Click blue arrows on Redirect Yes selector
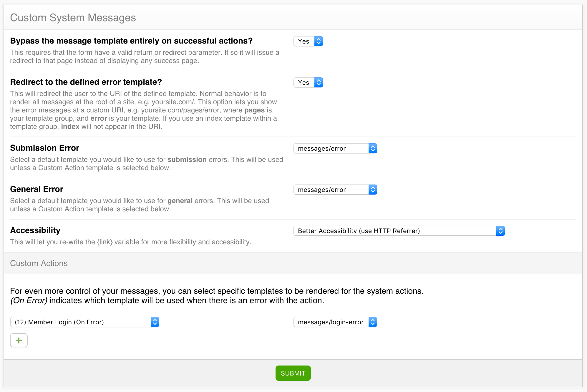The width and height of the screenshot is (587, 392). (319, 83)
